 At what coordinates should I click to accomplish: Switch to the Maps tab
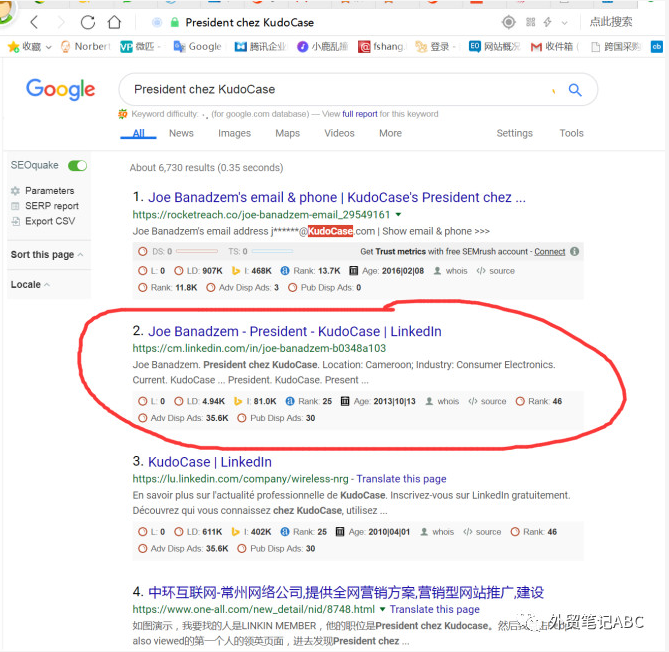tap(288, 134)
